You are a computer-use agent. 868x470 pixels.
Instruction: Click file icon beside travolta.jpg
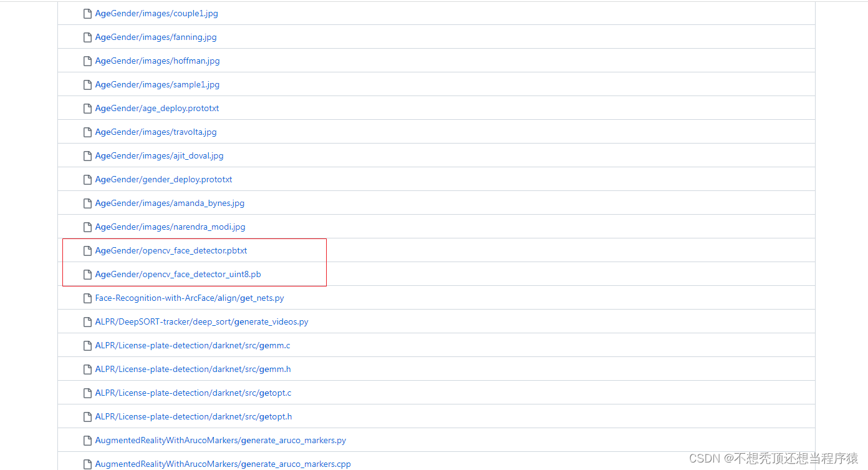coord(88,132)
